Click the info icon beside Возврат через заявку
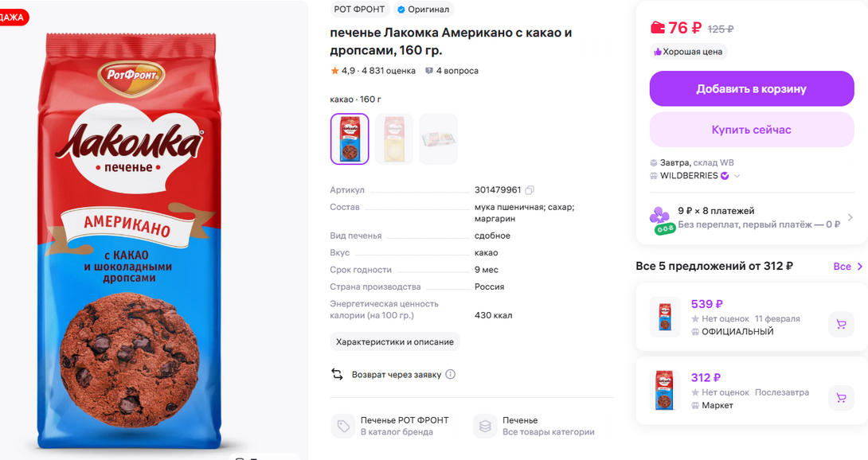 (451, 374)
